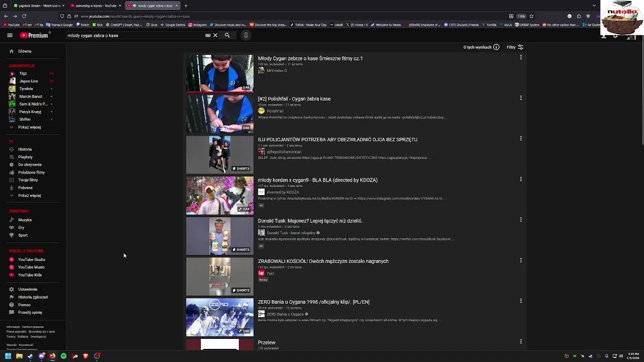Screen dimensions: 644x362
Task: Click the magnifier search button
Action: tap(227, 35)
